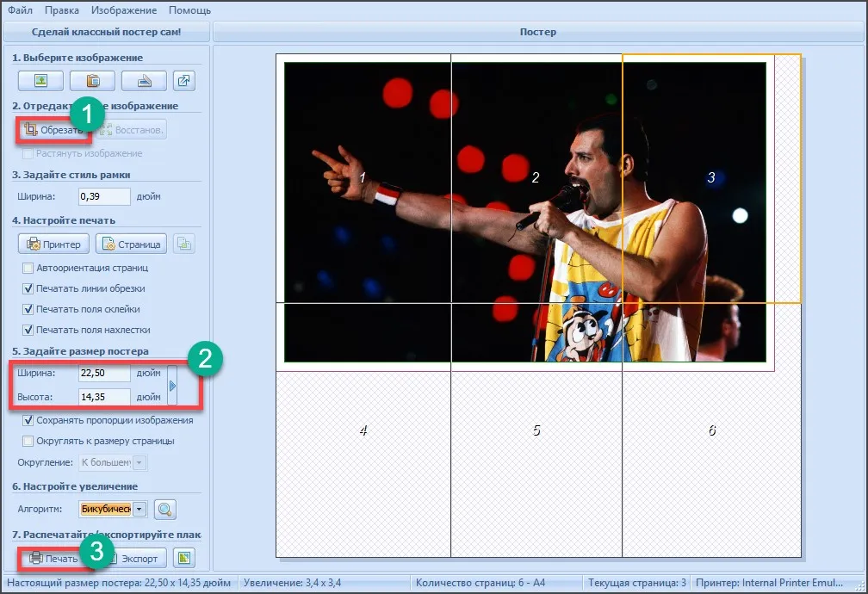Uncheck Сохранять пропорции изображения
Screen dimensions: 868x594
(28, 421)
